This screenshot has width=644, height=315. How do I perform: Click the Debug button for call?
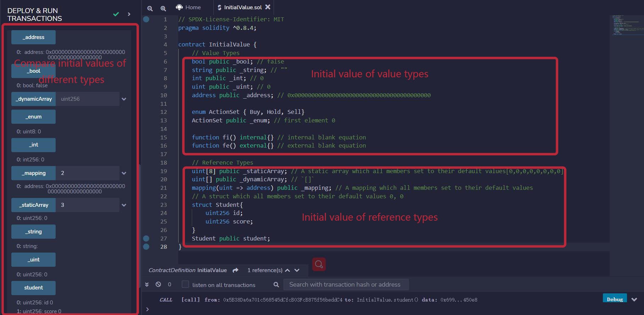(x=615, y=299)
